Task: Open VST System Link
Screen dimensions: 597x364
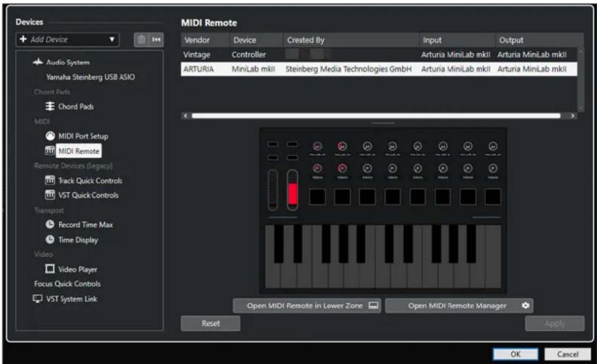Action: (x=72, y=299)
